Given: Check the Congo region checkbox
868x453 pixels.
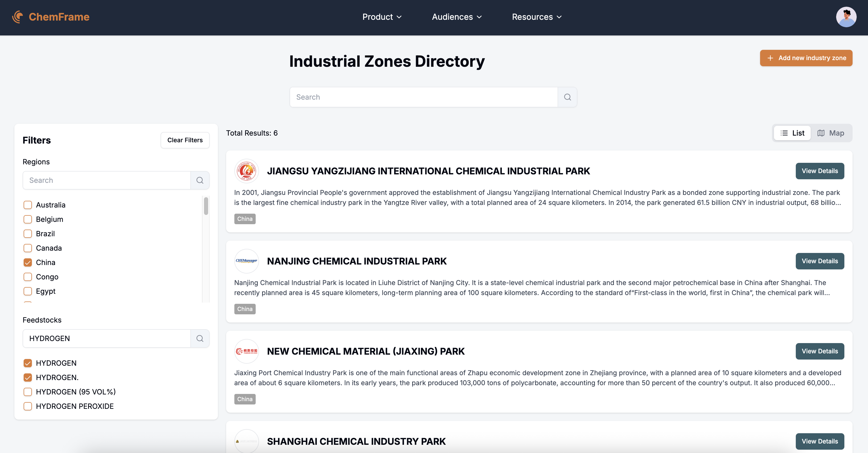Looking at the screenshot, I should coord(28,277).
